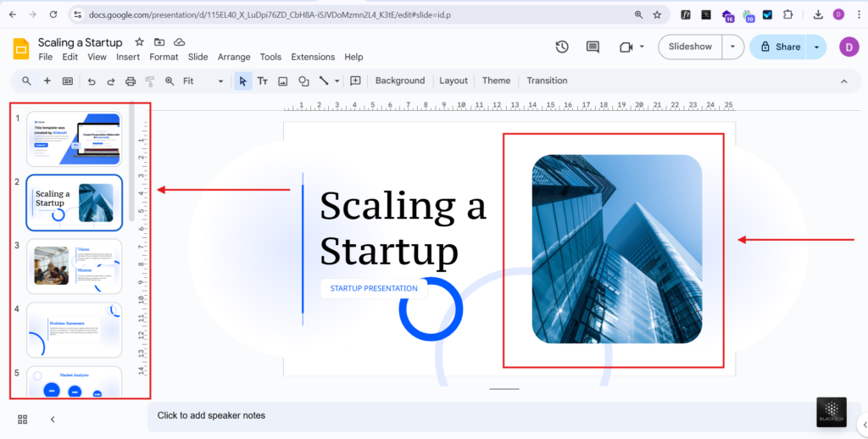Open the Slide menu
Viewport: 868px width, 439px height.
198,57
